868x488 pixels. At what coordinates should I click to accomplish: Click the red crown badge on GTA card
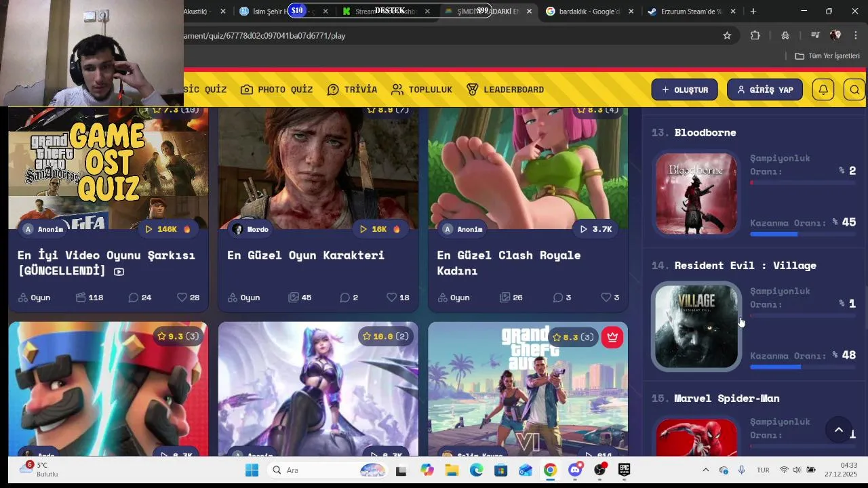pyautogui.click(x=612, y=337)
